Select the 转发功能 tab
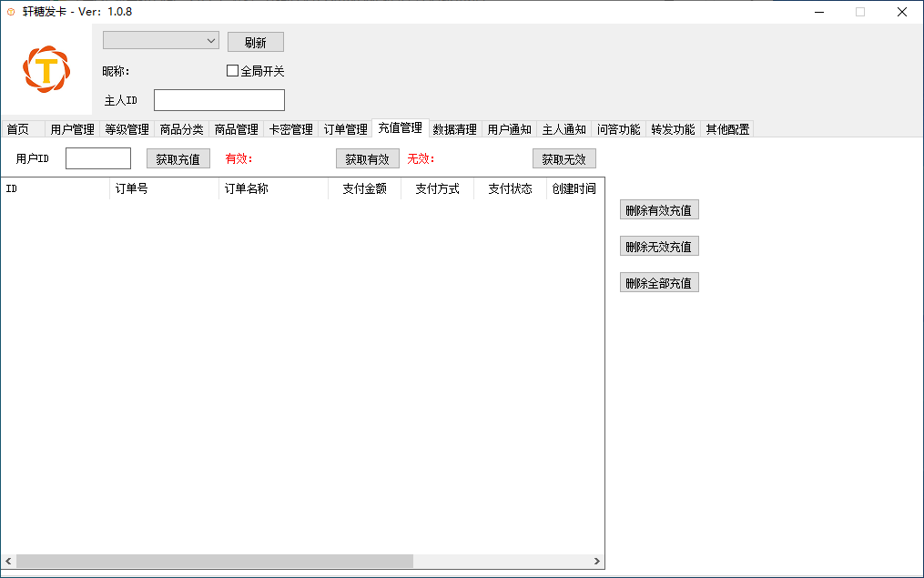The width and height of the screenshot is (924, 578). [674, 129]
